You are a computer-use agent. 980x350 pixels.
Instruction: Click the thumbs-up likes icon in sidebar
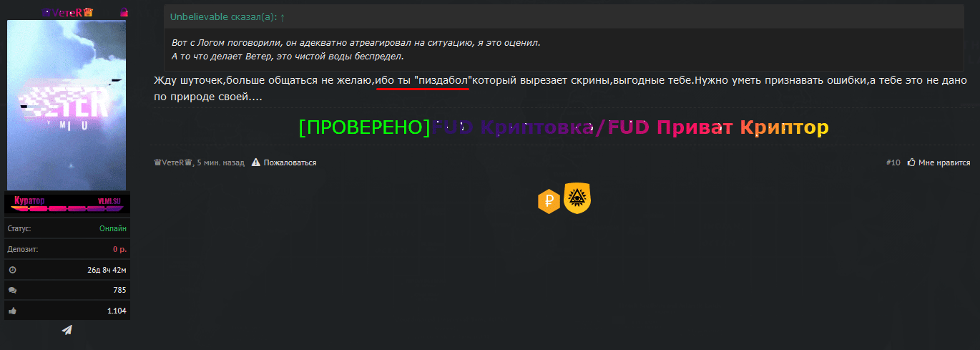pyautogui.click(x=12, y=311)
